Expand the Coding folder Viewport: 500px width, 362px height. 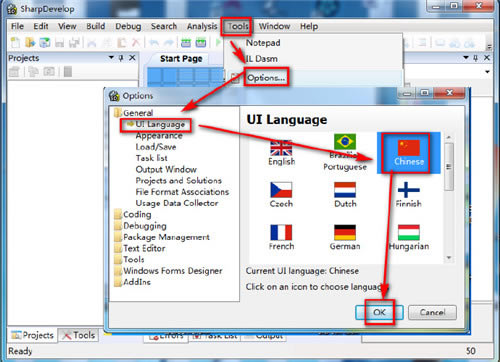[x=118, y=214]
